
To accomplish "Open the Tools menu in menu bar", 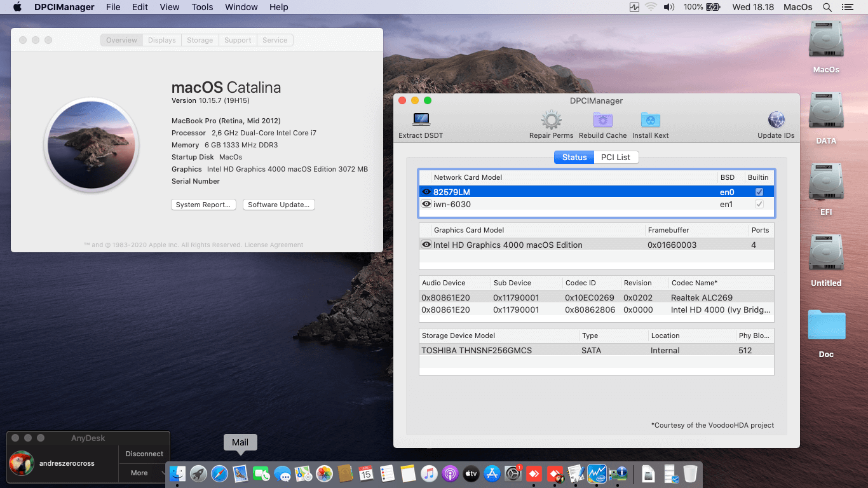I will [x=202, y=7].
